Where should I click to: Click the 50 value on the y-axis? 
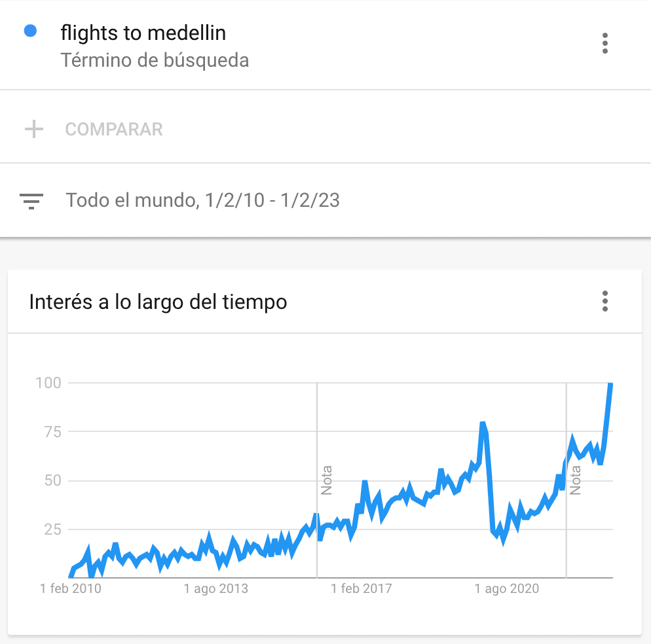coord(53,480)
